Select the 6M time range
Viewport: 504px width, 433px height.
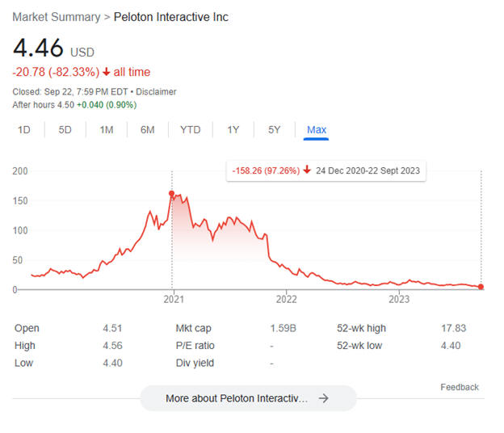[147, 129]
